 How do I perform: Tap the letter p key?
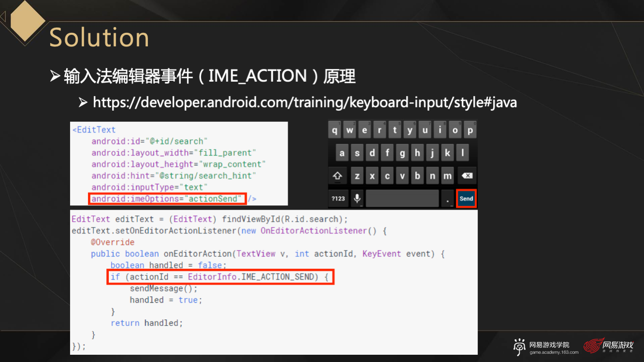tap(469, 130)
